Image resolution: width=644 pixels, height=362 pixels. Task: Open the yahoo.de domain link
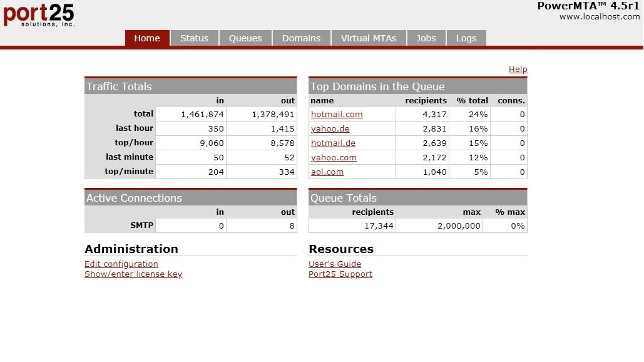(330, 128)
